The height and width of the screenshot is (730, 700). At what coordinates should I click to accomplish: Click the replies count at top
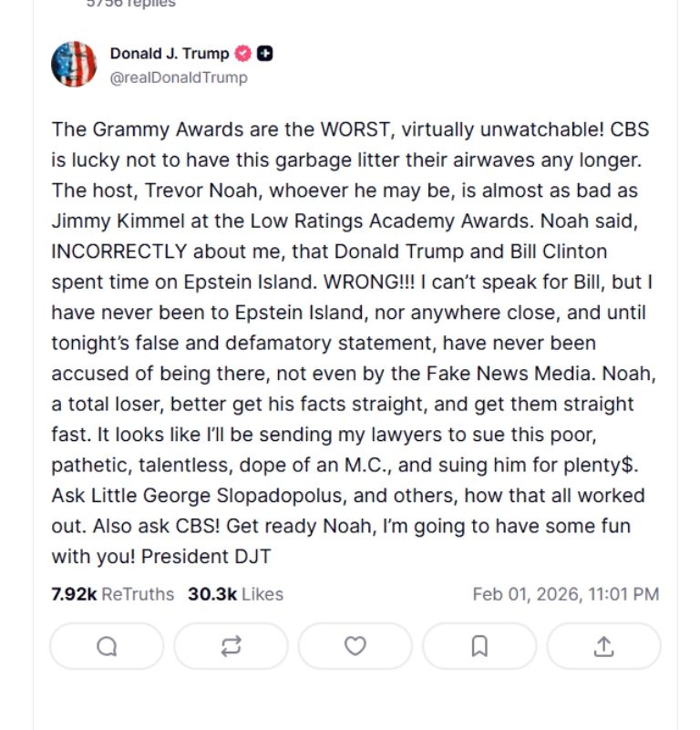tap(131, 4)
